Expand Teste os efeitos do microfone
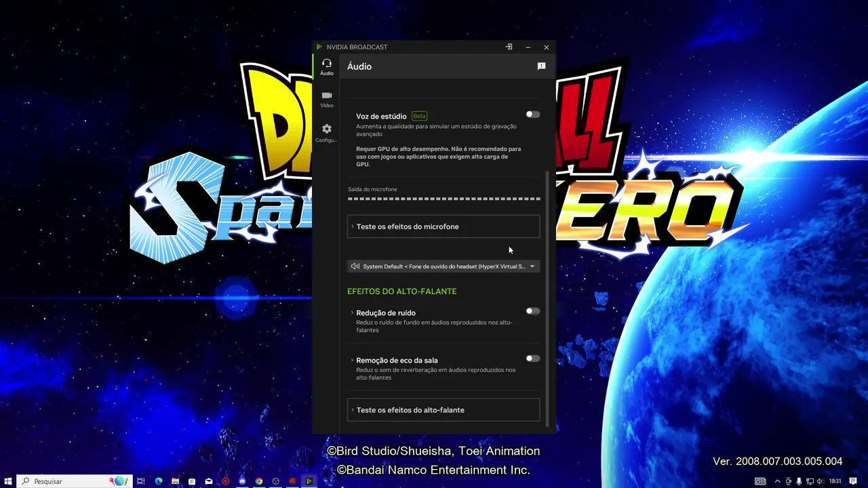Screen dimensions: 868x488 pos(443,226)
